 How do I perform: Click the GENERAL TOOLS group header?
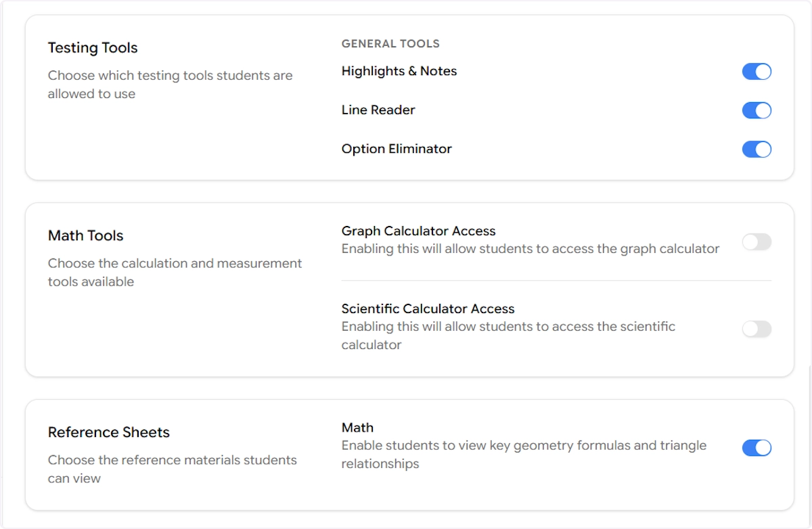pyautogui.click(x=390, y=44)
